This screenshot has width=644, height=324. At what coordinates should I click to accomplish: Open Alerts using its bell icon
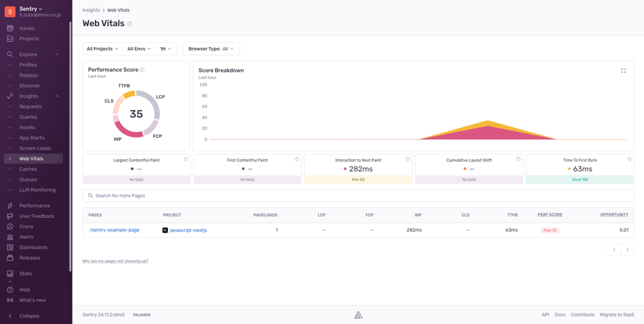coord(9,237)
